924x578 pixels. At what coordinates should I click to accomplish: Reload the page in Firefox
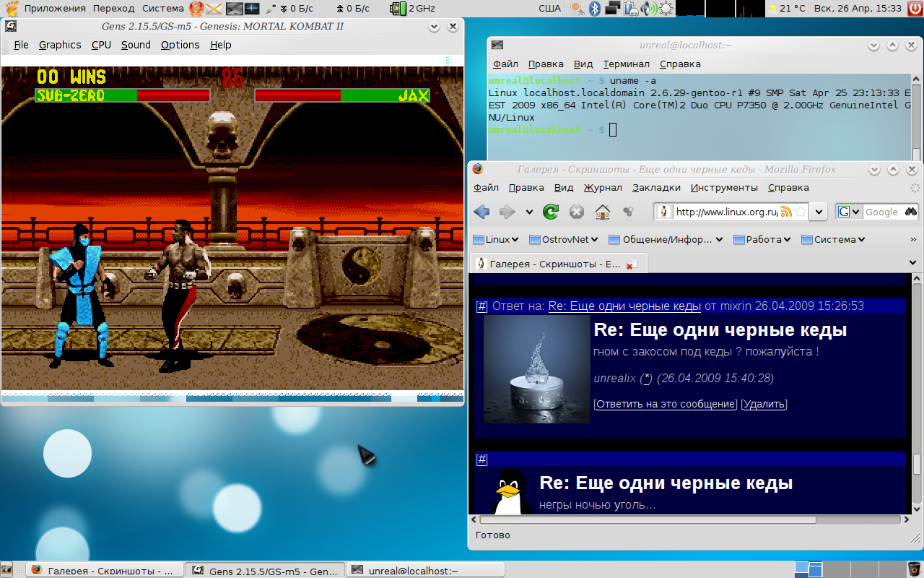pyautogui.click(x=551, y=212)
